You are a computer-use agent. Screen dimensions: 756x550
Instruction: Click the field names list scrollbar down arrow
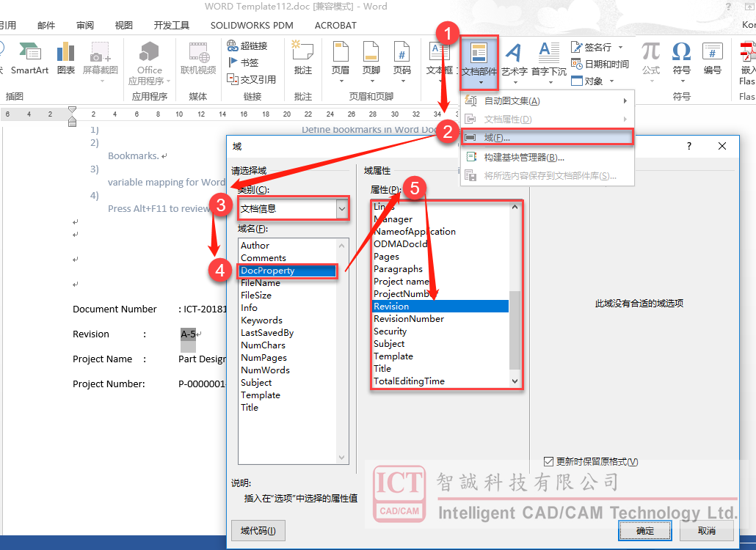coord(342,458)
